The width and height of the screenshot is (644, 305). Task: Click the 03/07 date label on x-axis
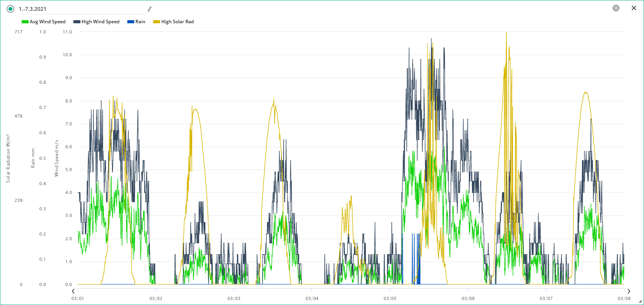coord(546,298)
